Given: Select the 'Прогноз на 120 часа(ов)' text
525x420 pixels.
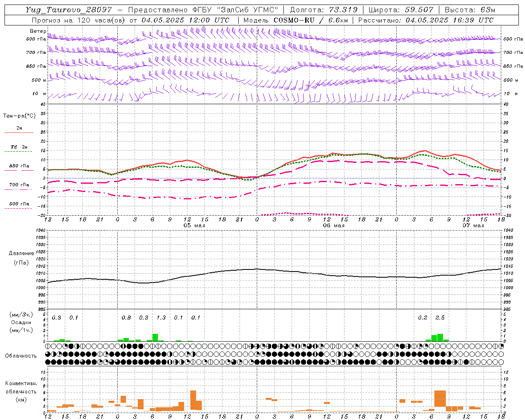Looking at the screenshot, I should click(79, 20).
